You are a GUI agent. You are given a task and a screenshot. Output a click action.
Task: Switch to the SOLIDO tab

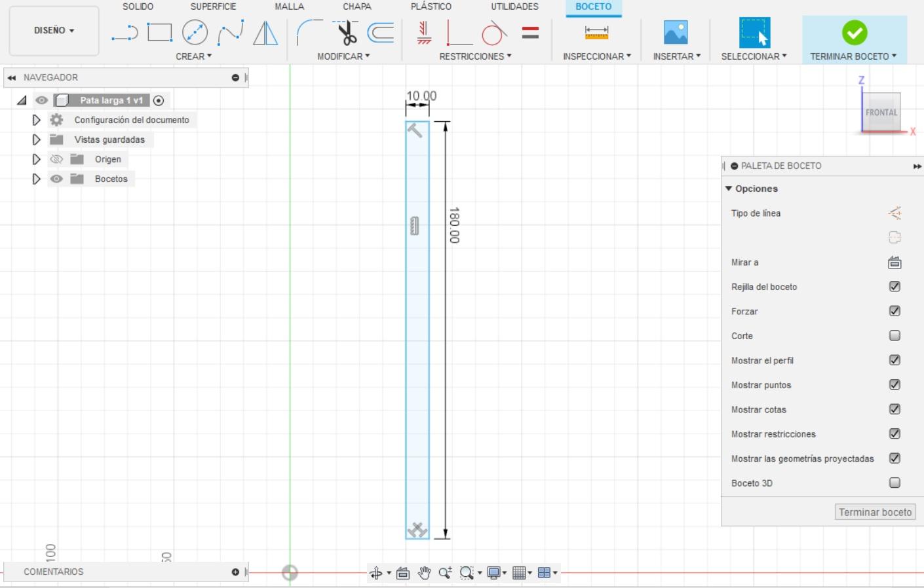[138, 7]
